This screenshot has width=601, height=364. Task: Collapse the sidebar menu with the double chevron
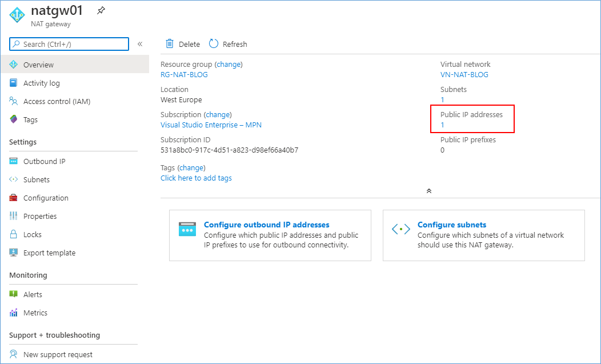click(140, 44)
